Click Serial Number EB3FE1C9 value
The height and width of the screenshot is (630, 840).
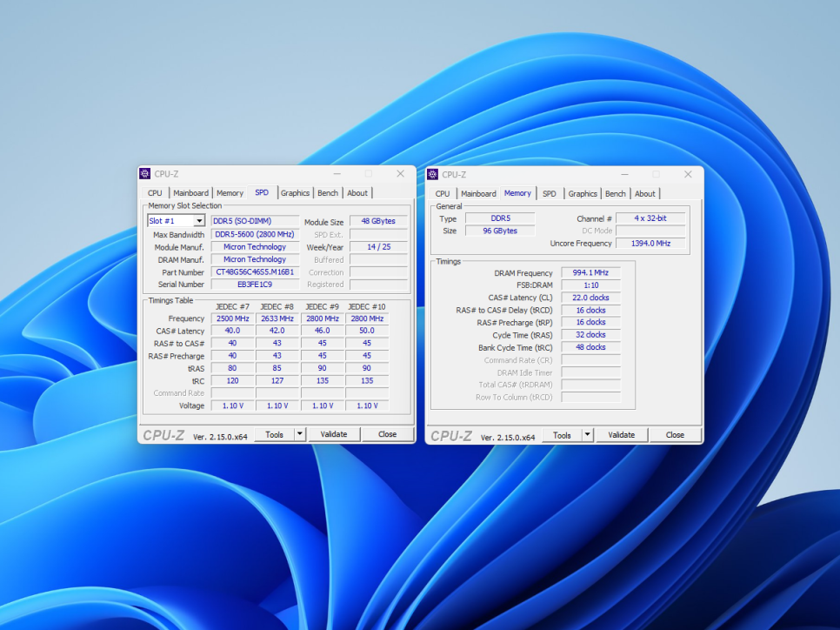[x=255, y=285]
